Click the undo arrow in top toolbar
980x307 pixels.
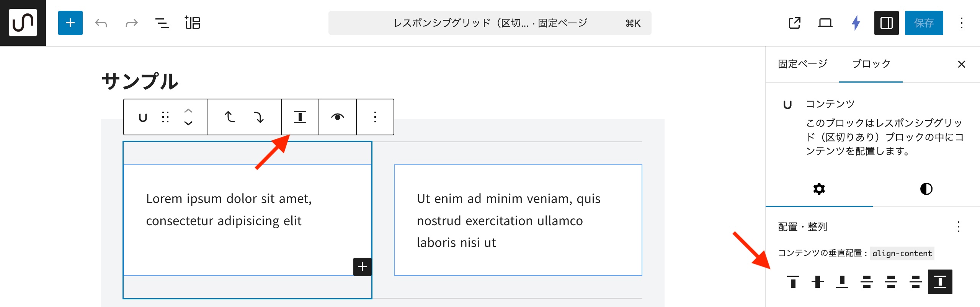pos(101,23)
